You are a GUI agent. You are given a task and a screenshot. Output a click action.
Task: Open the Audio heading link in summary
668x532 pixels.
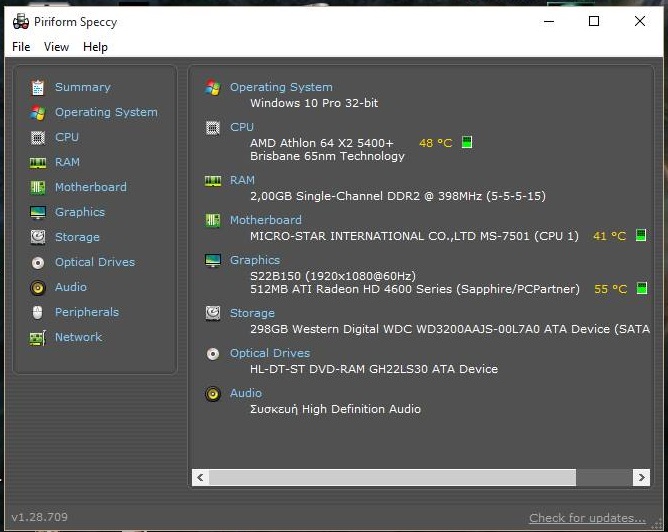tap(246, 393)
